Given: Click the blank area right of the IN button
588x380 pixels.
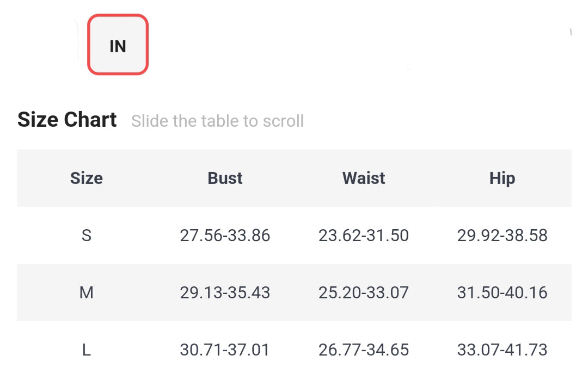Looking at the screenshot, I should tap(272, 45).
